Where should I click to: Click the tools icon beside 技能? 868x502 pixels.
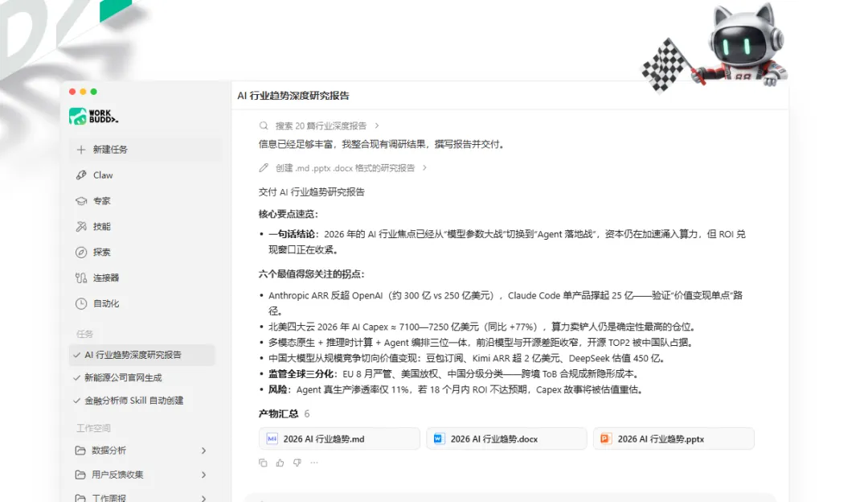coord(81,227)
